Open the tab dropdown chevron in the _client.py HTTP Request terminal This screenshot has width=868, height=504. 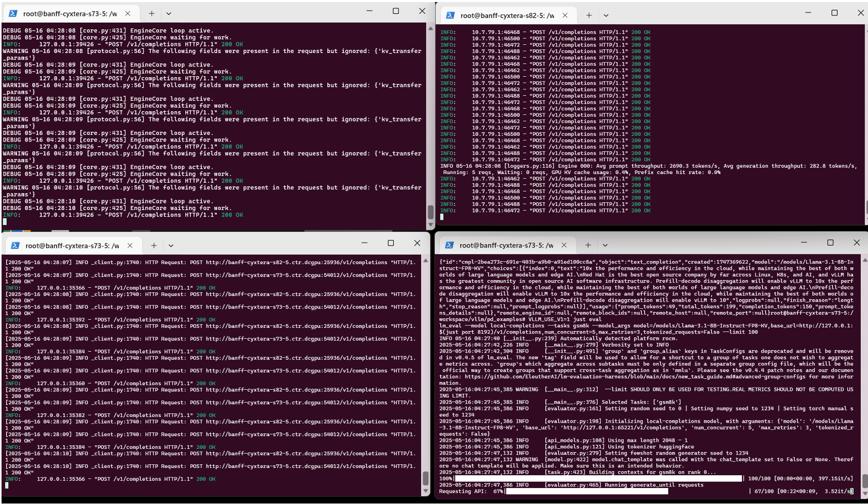(171, 246)
